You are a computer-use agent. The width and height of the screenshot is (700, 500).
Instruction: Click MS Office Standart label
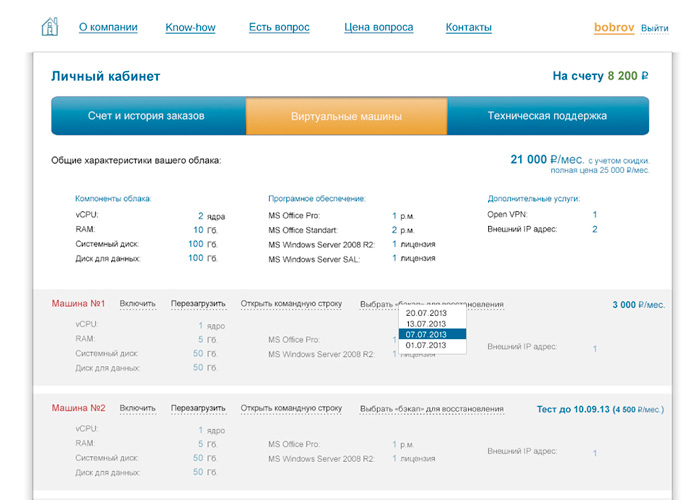coord(303,230)
